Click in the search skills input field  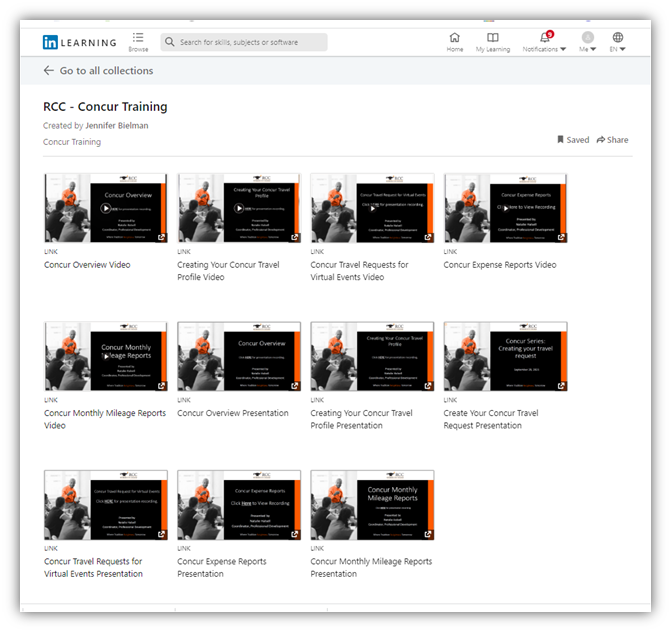[250, 42]
